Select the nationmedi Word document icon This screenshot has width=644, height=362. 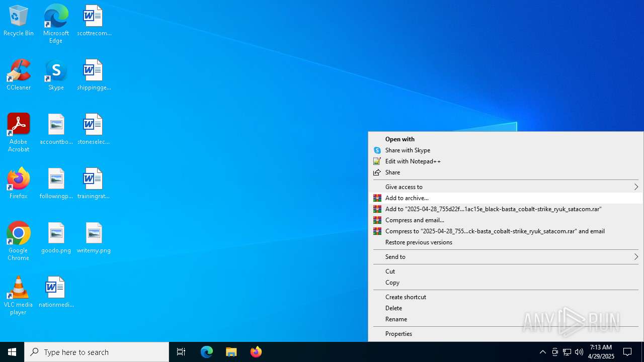pyautogui.click(x=56, y=292)
